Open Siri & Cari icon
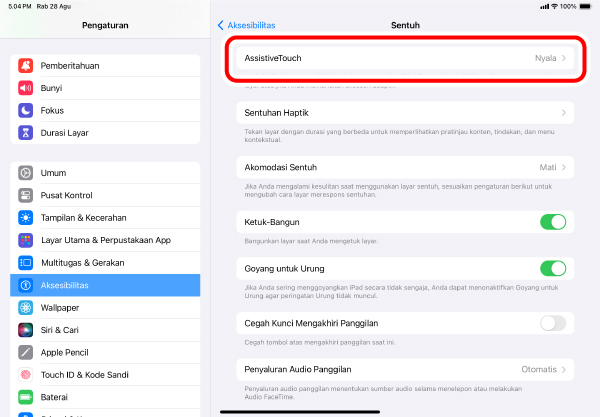This screenshot has width=600, height=417. (26, 330)
